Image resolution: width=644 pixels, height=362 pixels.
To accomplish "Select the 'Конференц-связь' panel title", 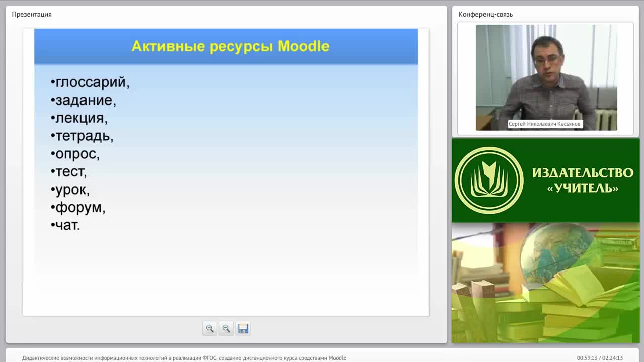I will coord(486,14).
